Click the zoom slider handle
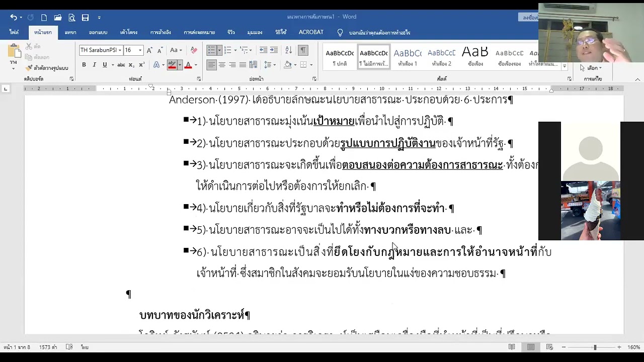Image resolution: width=644 pixels, height=362 pixels. (x=595, y=347)
